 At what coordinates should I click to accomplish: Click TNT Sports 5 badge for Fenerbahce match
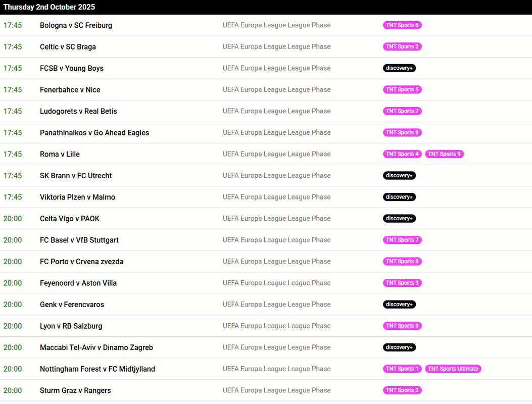point(402,89)
